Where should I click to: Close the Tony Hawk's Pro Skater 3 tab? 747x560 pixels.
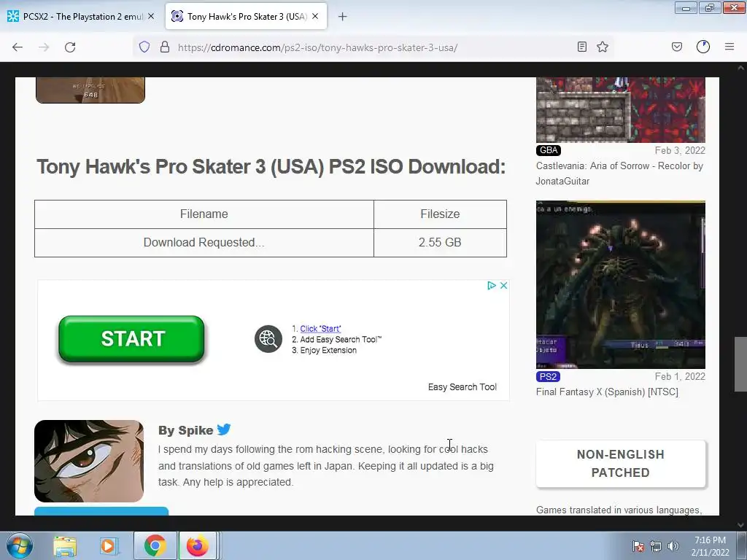click(x=315, y=16)
